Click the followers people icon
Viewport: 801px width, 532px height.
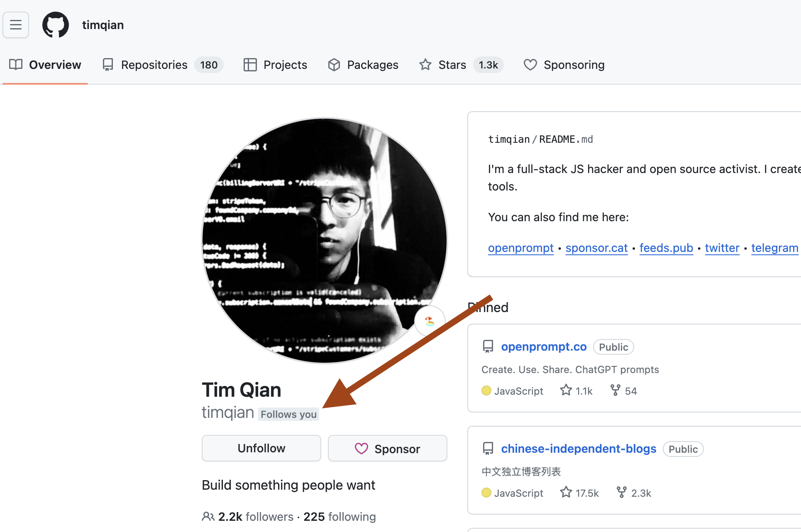tap(208, 516)
